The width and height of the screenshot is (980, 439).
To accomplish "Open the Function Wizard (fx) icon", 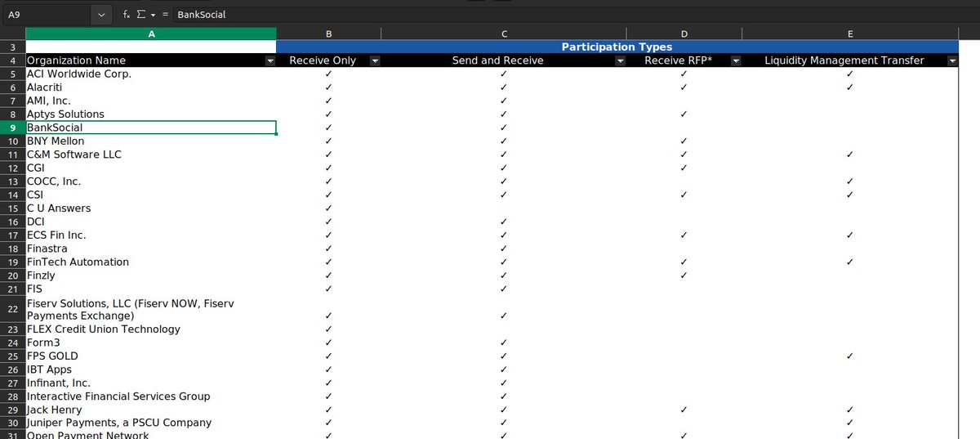I will tap(127, 15).
